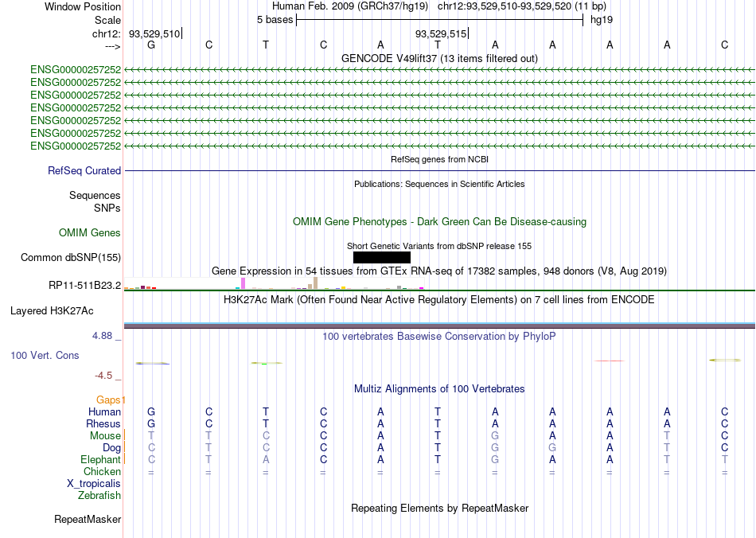Screen dimensions: 756x538
Task: Click the OMIM Genes track label
Action: [90, 233]
